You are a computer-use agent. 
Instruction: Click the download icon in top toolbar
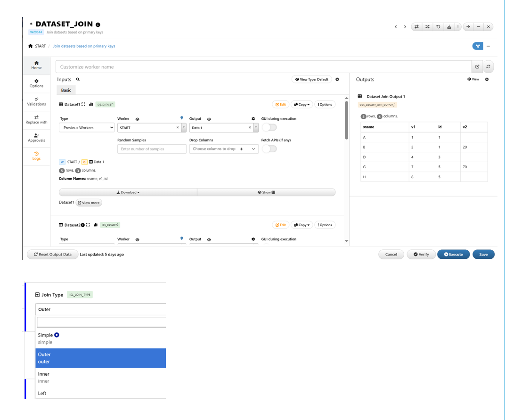(449, 27)
